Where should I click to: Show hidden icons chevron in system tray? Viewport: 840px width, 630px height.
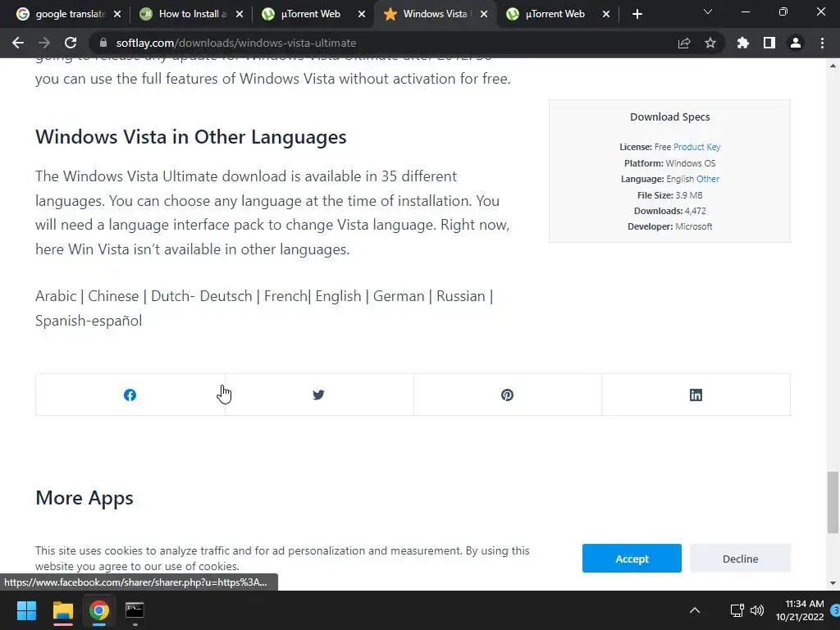[695, 610]
